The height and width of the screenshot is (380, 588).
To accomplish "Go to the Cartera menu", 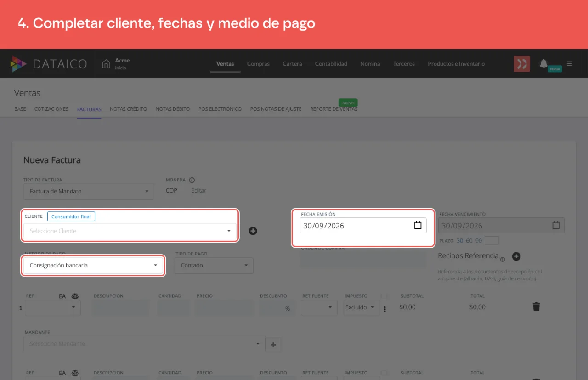I will 292,64.
